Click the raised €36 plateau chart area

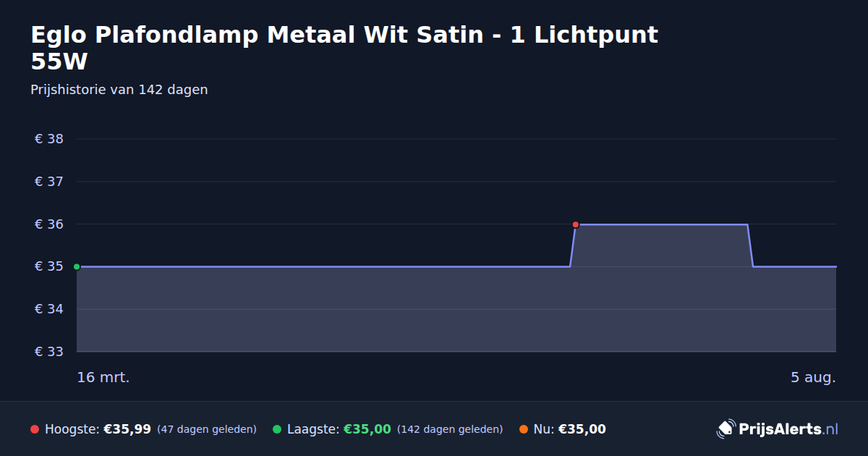(x=661, y=246)
